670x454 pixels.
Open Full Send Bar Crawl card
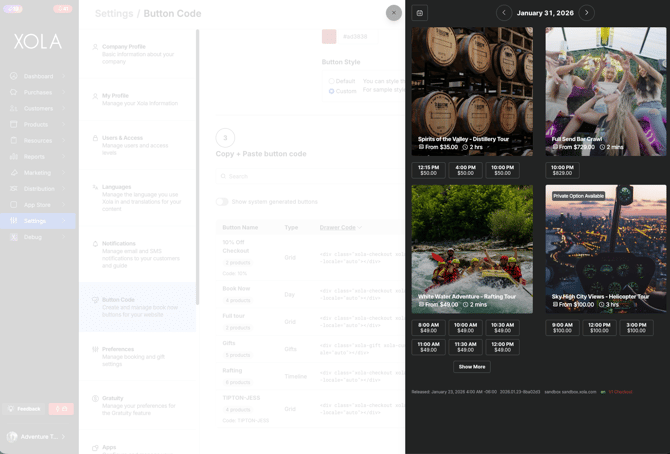pyautogui.click(x=606, y=91)
